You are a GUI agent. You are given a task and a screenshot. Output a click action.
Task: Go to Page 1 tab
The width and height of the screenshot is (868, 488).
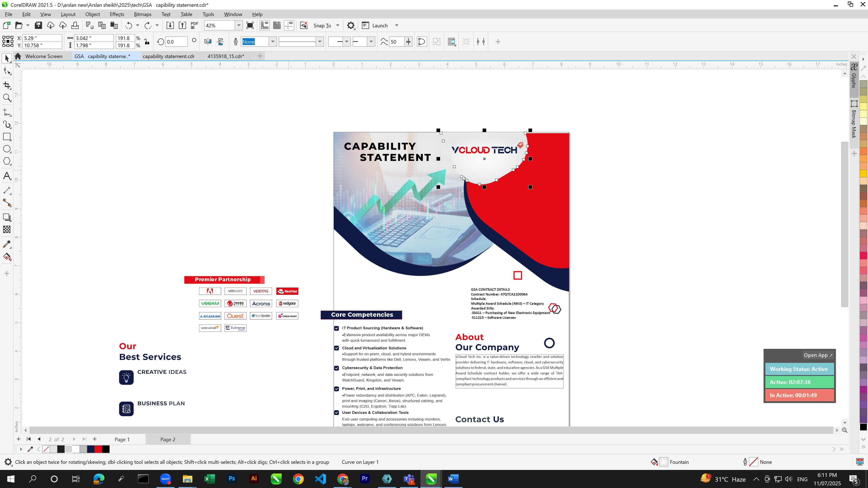coord(122,439)
